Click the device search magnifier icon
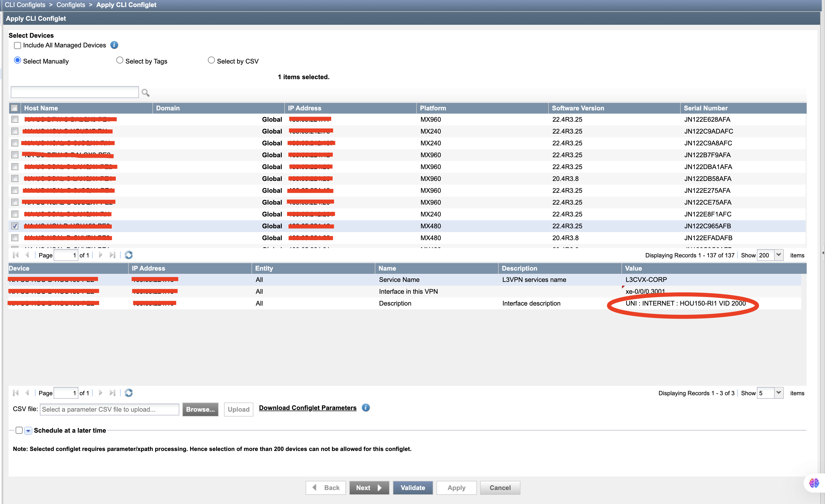The image size is (825, 504). [x=145, y=92]
